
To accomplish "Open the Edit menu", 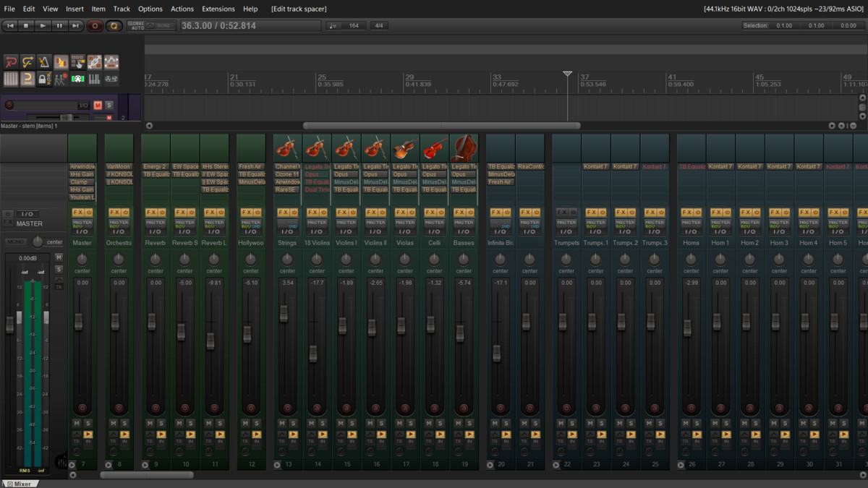I will tap(29, 9).
